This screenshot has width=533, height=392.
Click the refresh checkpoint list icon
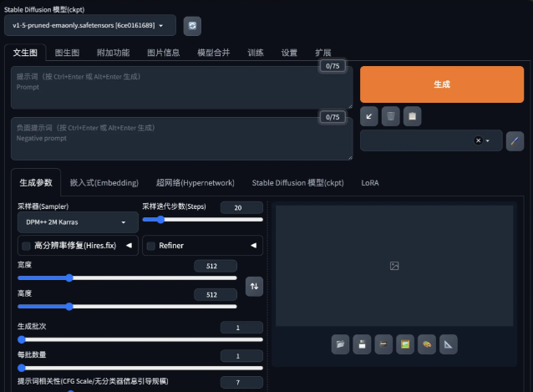[192, 26]
